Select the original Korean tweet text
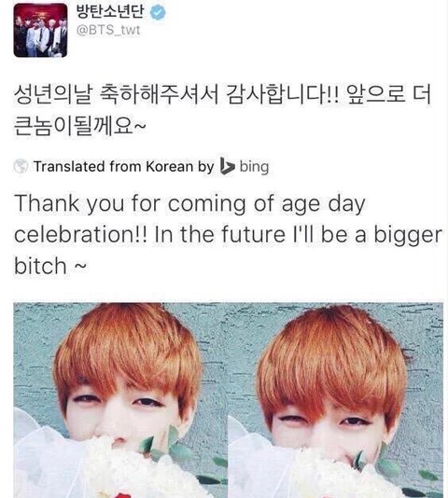 tap(222, 111)
